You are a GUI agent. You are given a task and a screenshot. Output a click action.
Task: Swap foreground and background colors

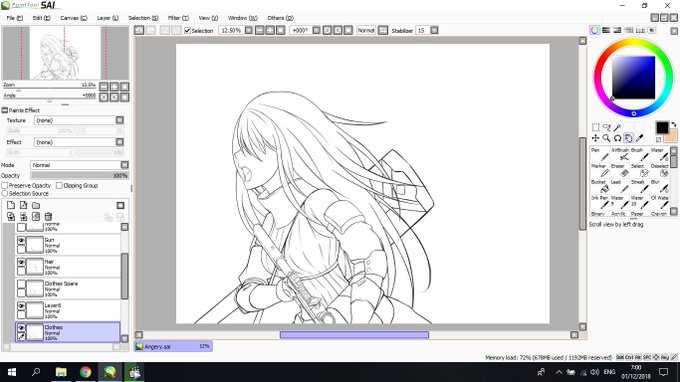click(673, 125)
